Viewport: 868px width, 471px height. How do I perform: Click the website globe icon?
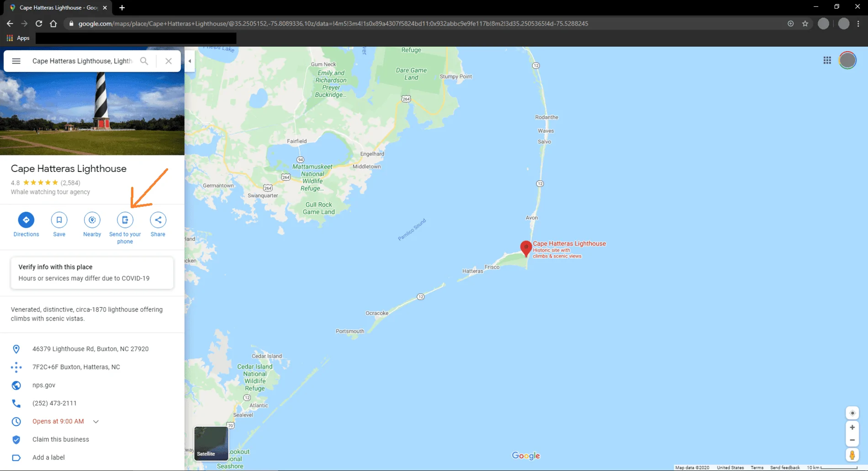click(x=16, y=385)
